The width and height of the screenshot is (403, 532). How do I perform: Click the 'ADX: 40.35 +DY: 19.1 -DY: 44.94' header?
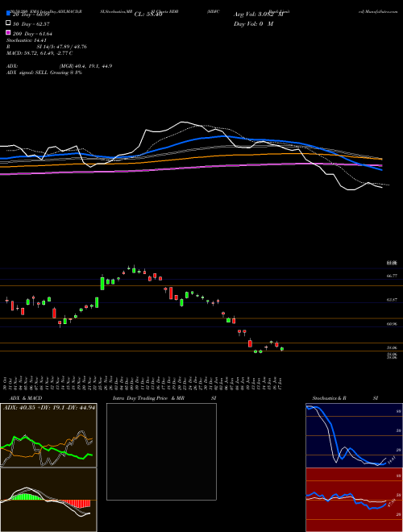(x=49, y=408)
